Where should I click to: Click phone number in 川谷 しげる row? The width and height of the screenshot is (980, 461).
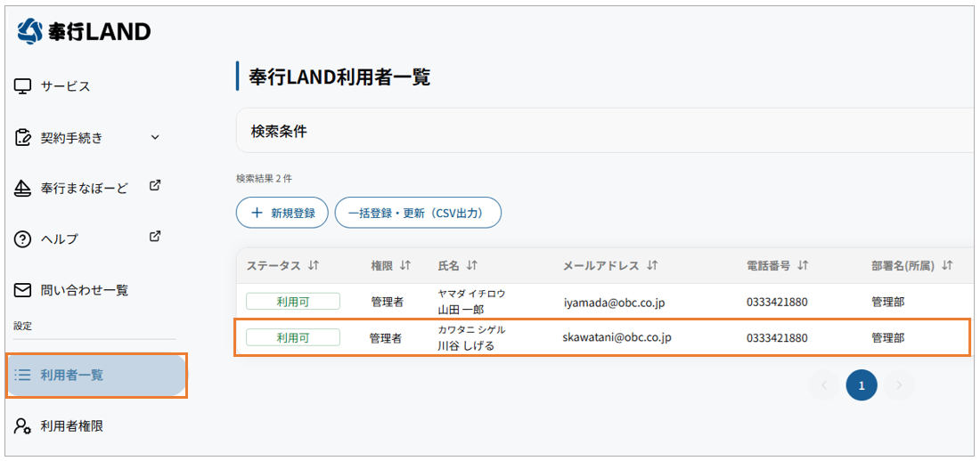(777, 338)
